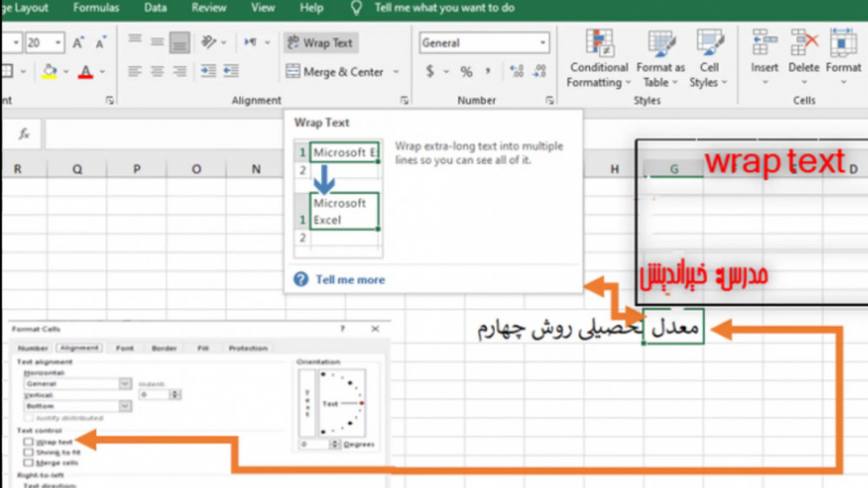The width and height of the screenshot is (868, 488).
Task: Expand the dollar currency dropdown arrow
Action: 447,72
